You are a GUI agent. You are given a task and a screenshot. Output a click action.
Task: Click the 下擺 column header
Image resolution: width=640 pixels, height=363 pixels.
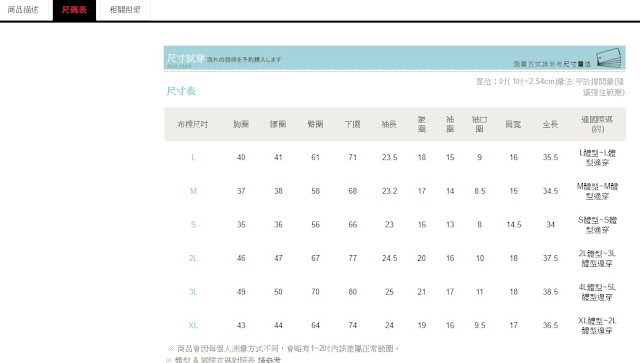tap(352, 124)
